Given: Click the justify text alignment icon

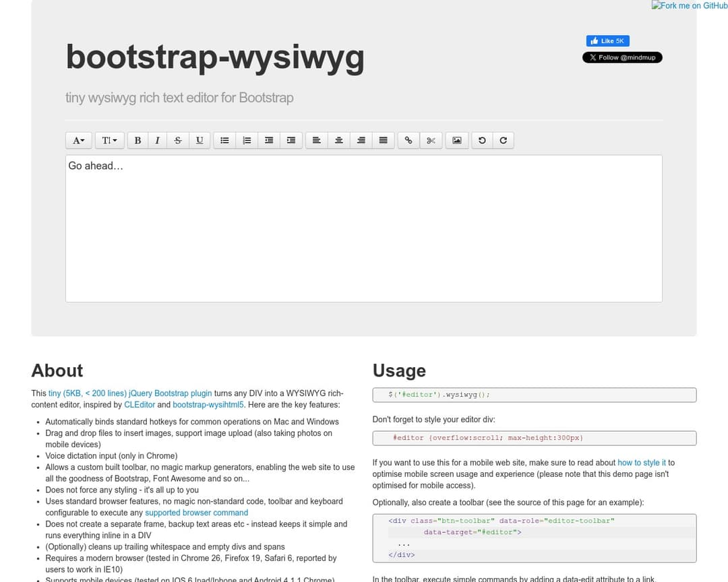Looking at the screenshot, I should tap(383, 140).
